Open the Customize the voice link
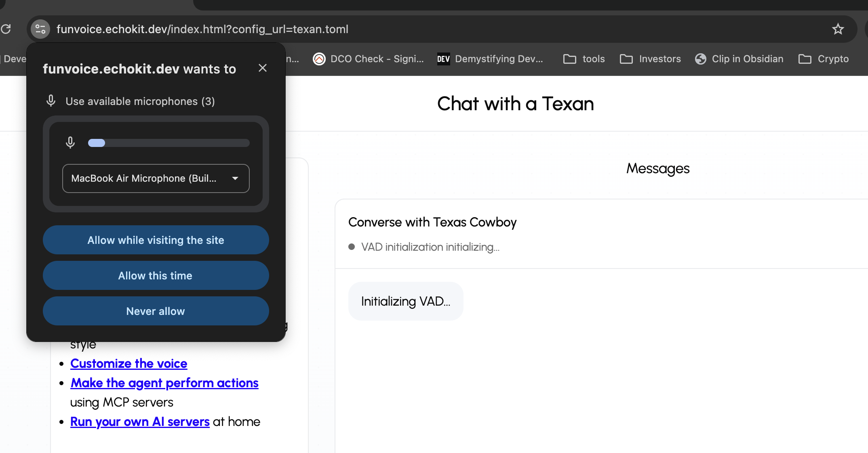The image size is (868, 453). [129, 363]
